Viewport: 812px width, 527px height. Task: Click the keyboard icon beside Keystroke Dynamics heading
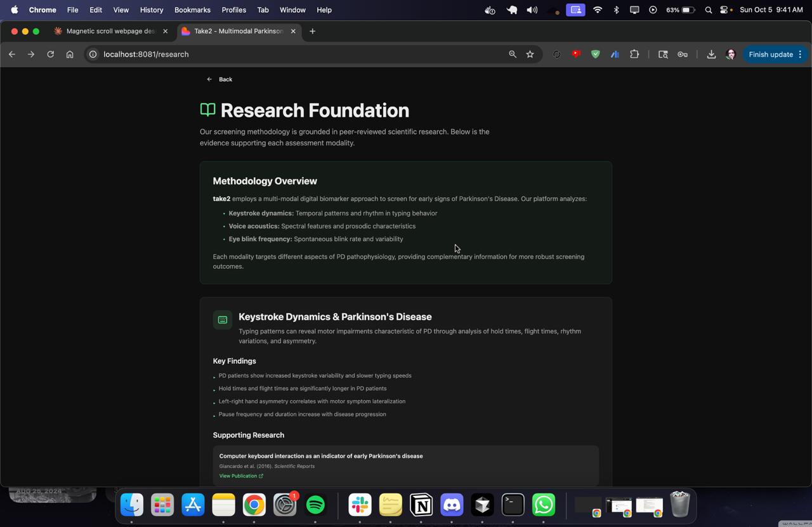click(223, 320)
